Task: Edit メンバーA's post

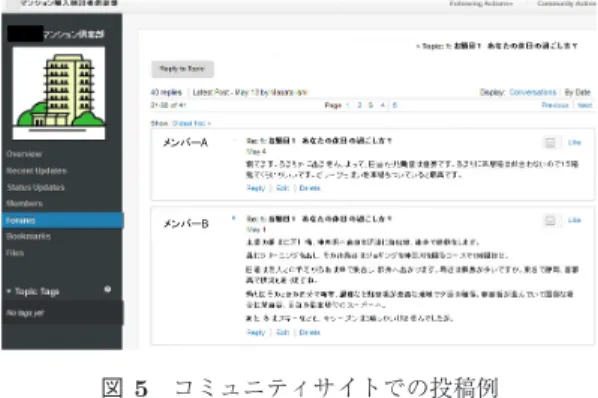Action: (283, 188)
